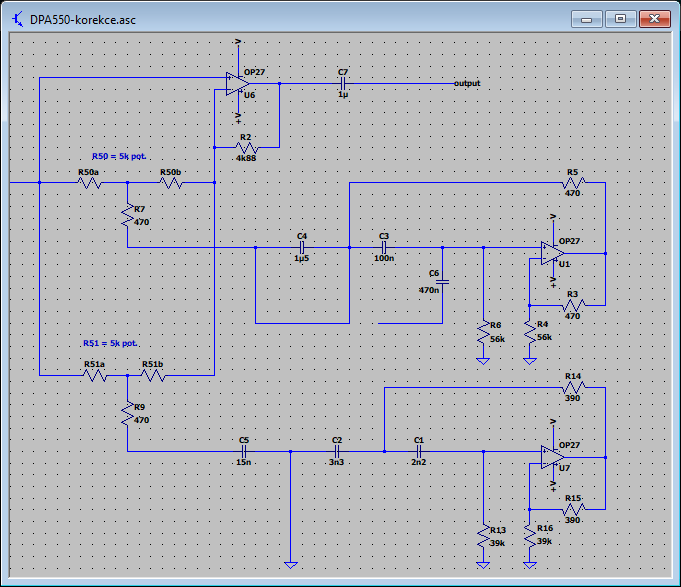Click ground symbol below R16

pyautogui.click(x=530, y=565)
